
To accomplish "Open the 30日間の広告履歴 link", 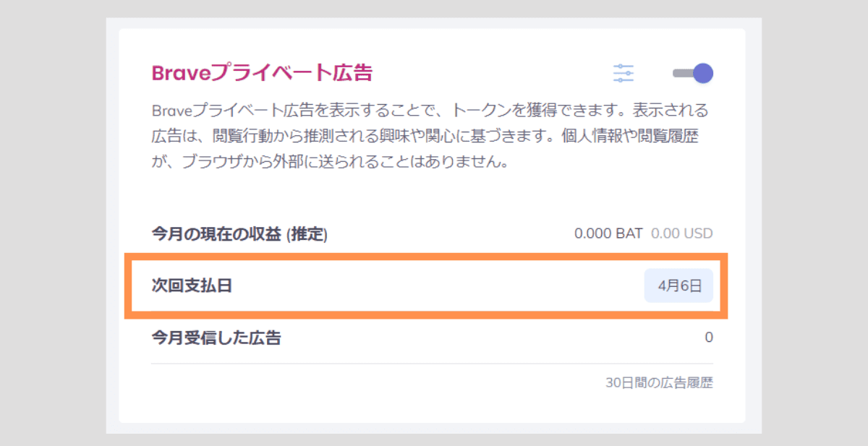I will [659, 382].
